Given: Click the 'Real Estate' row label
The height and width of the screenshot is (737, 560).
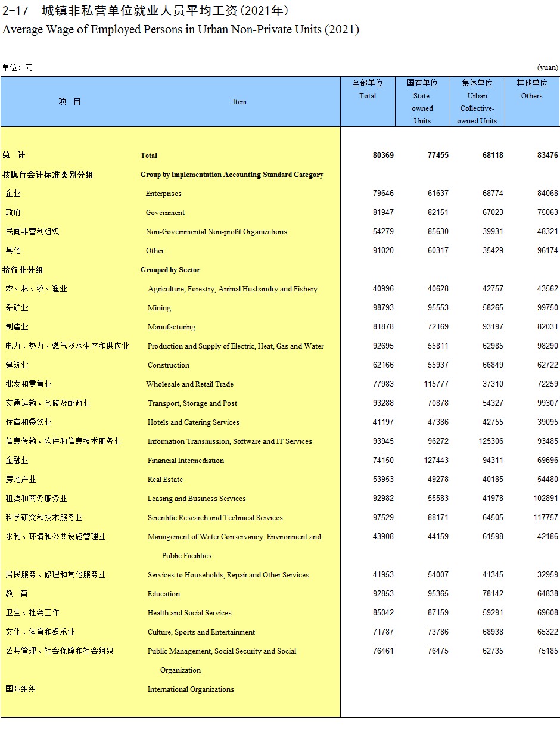Looking at the screenshot, I should coord(165,480).
